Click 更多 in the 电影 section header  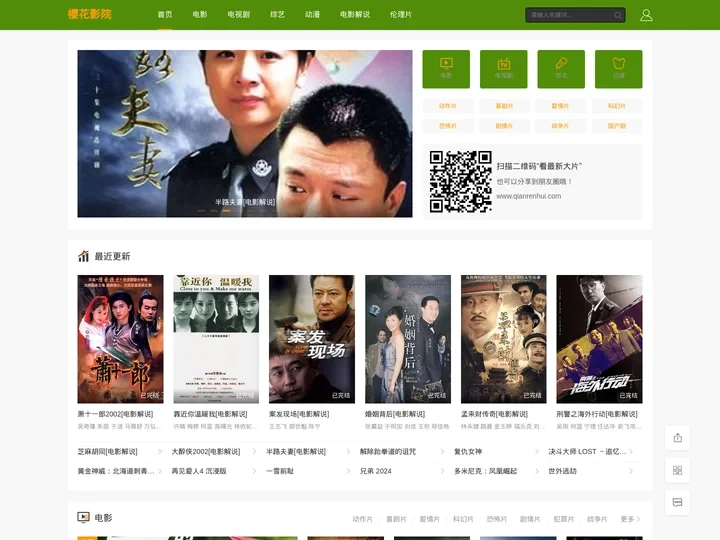pyautogui.click(x=630, y=519)
